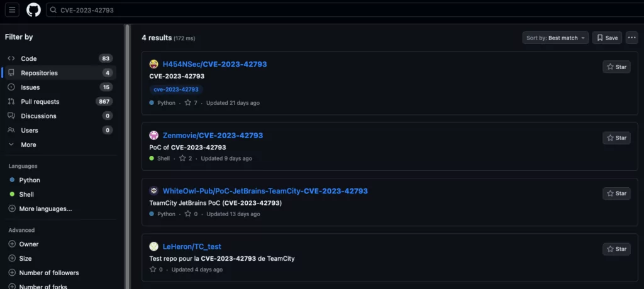
Task: Open H454NSec/CVE-2023-42793 repository
Action: point(215,64)
